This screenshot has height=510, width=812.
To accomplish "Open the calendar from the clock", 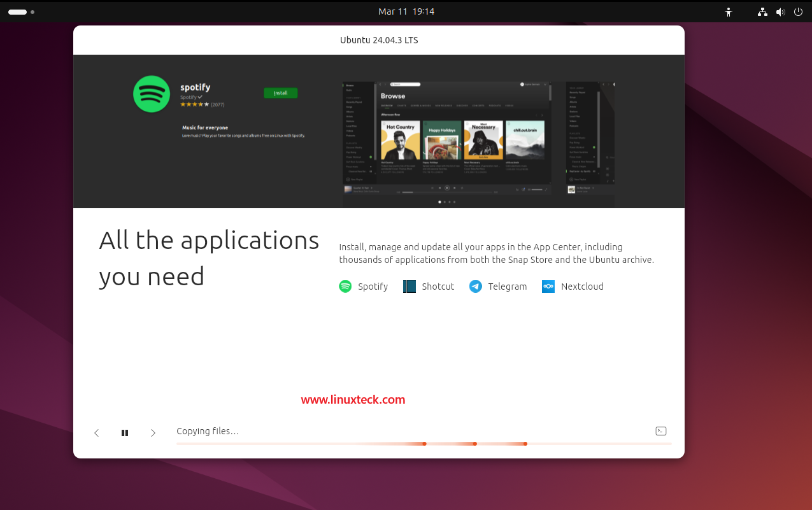I will tap(406, 11).
